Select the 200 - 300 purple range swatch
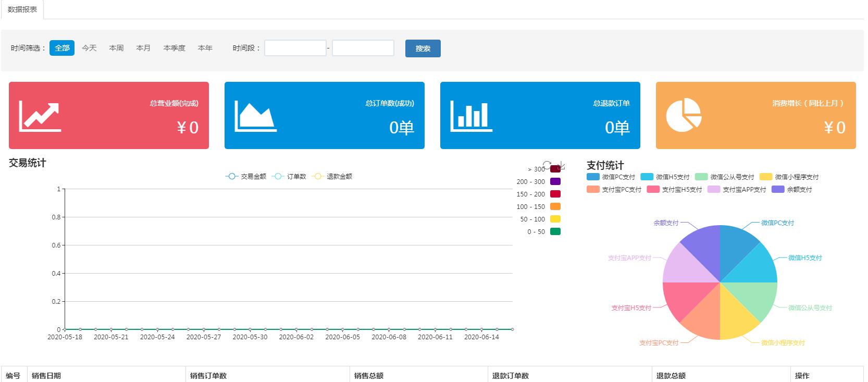Viewport: 868px width, 382px height. [555, 181]
